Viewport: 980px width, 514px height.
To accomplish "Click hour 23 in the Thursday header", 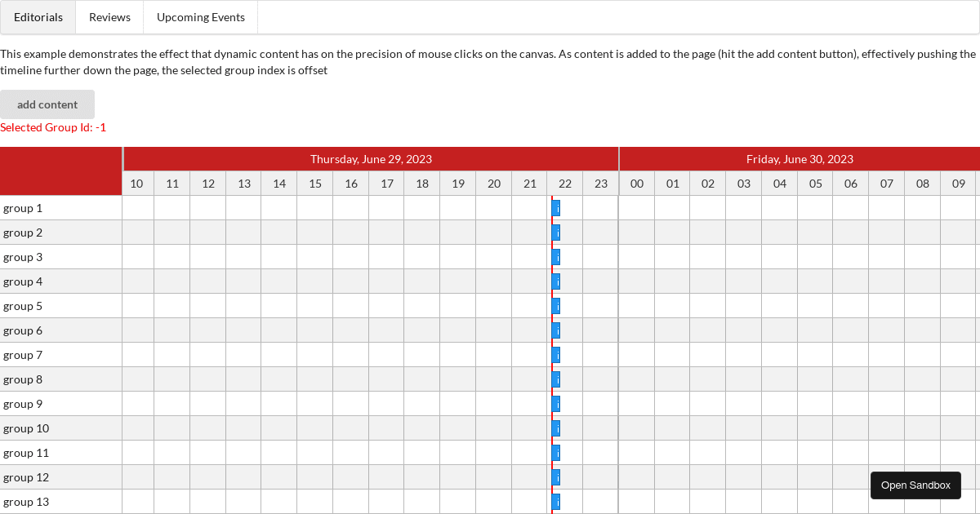I will tap(601, 184).
